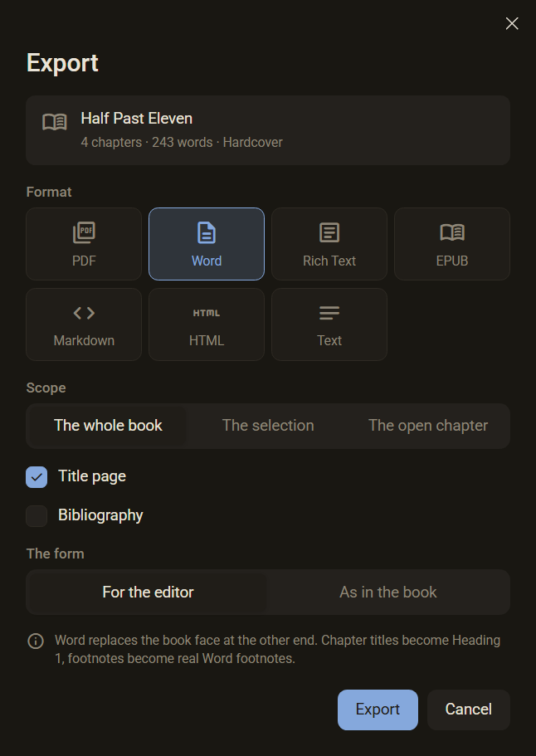Choose the As in the book form
Screen dimensions: 536x756
point(388,592)
